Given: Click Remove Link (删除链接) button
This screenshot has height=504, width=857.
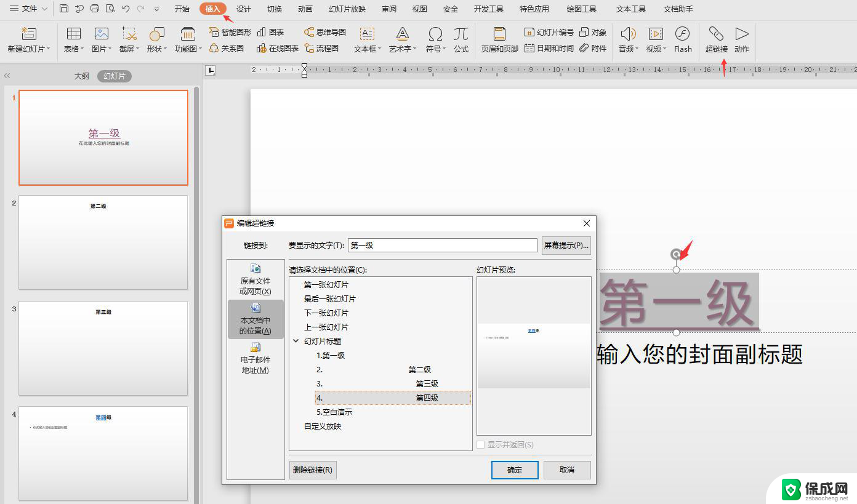Looking at the screenshot, I should [313, 470].
